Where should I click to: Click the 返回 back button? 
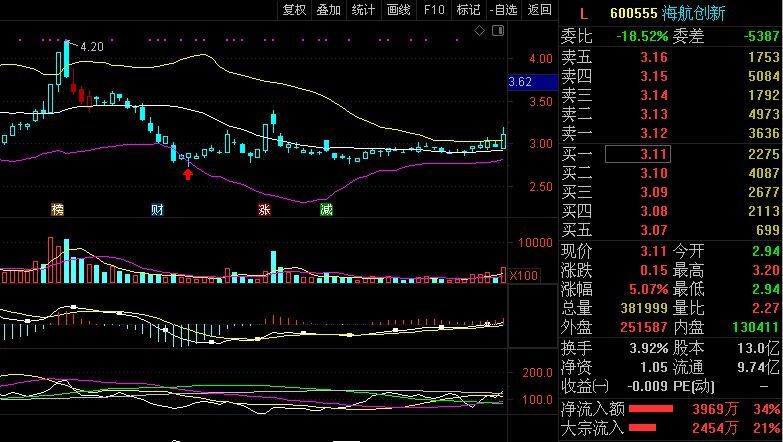[x=539, y=9]
